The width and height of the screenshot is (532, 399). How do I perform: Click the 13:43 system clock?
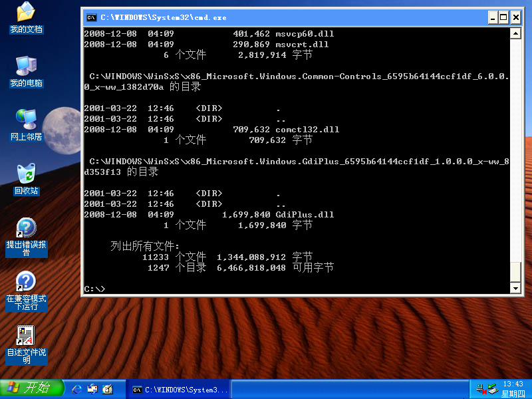click(513, 384)
